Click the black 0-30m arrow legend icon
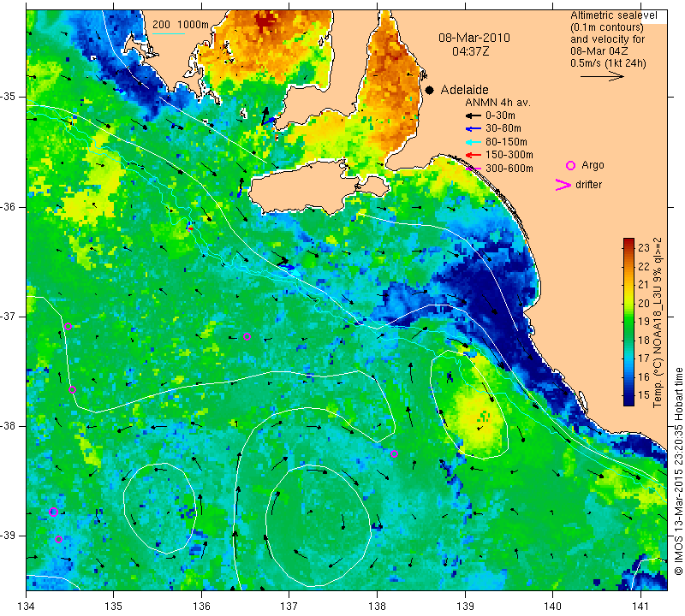This screenshot has height=616, width=685. tap(474, 115)
